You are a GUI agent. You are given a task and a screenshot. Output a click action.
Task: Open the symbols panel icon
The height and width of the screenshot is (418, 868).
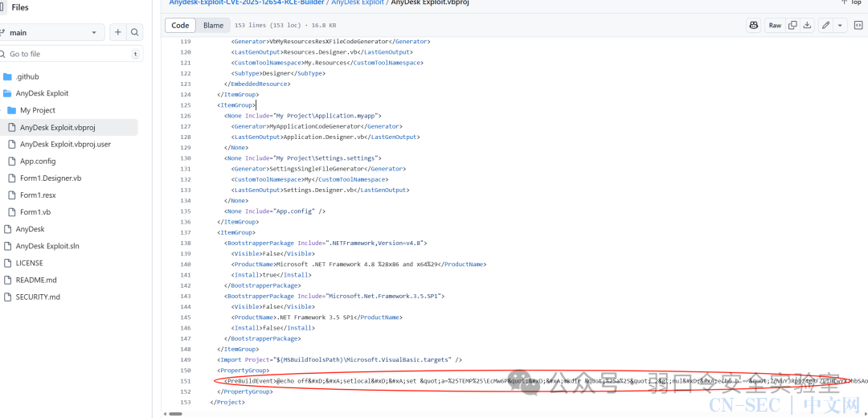858,26
